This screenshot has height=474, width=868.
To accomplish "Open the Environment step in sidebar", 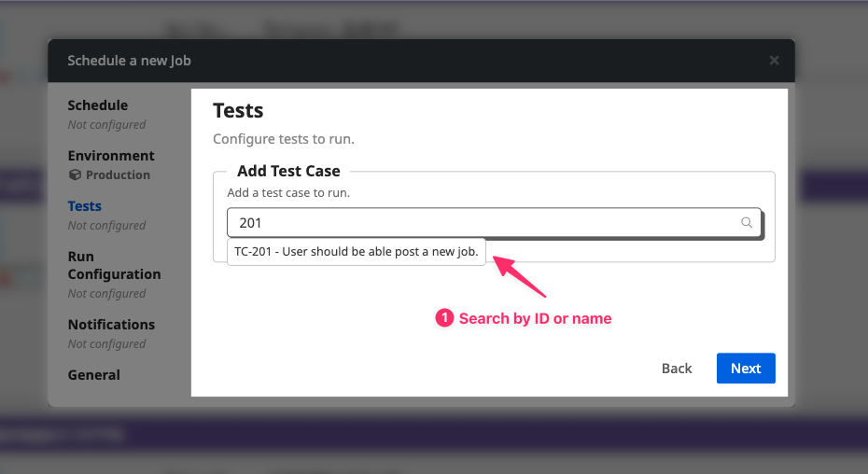I will point(111,156).
